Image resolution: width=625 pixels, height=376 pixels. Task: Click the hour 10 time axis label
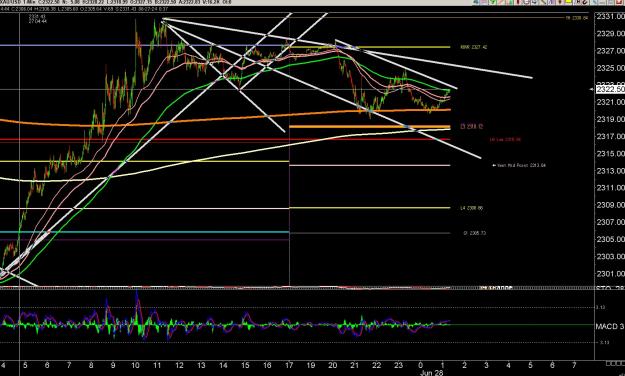(x=135, y=365)
